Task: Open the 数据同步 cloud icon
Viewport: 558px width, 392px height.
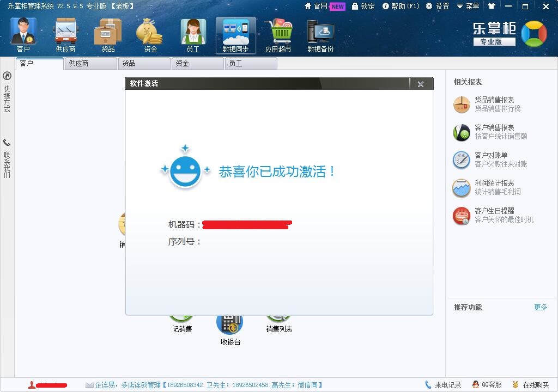Action: [x=235, y=35]
